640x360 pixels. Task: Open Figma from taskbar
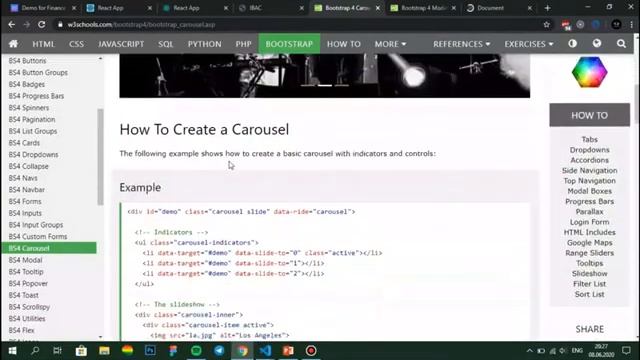tap(173, 351)
